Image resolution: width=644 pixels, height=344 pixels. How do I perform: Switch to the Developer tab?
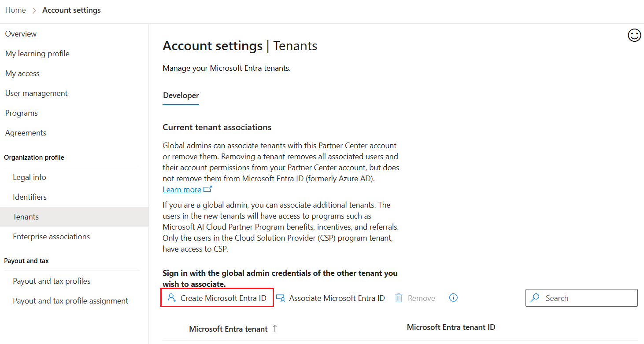pos(181,95)
